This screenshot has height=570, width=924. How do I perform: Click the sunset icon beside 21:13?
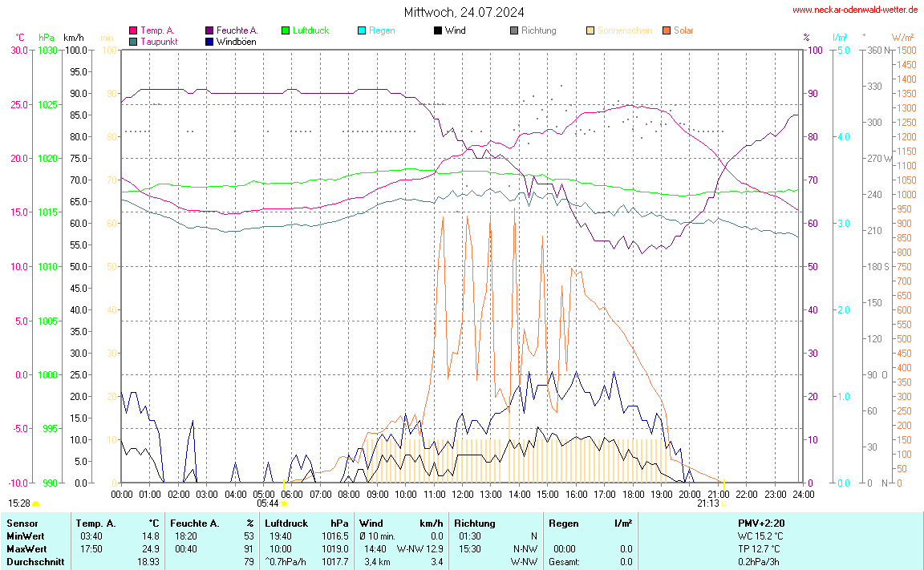coord(724,503)
